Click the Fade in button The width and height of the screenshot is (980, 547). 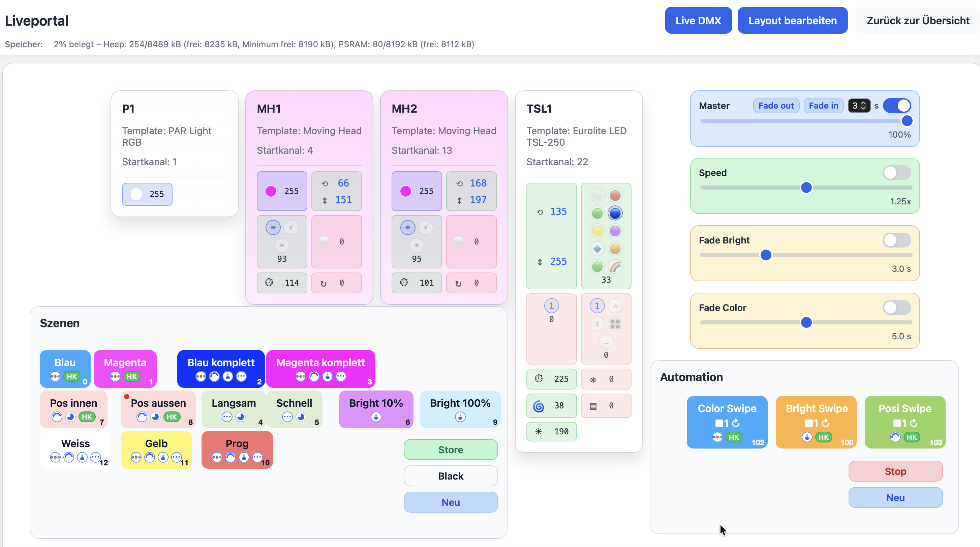[823, 106]
